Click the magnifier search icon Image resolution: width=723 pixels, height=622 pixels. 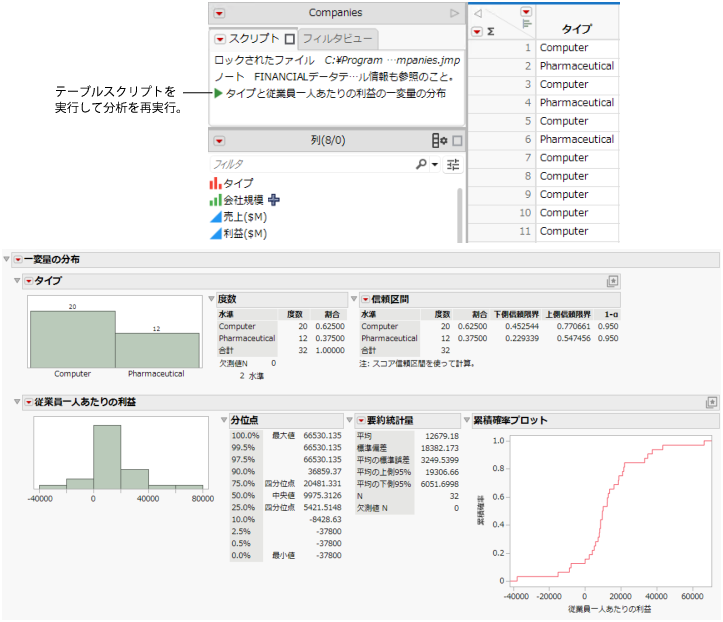click(x=421, y=164)
